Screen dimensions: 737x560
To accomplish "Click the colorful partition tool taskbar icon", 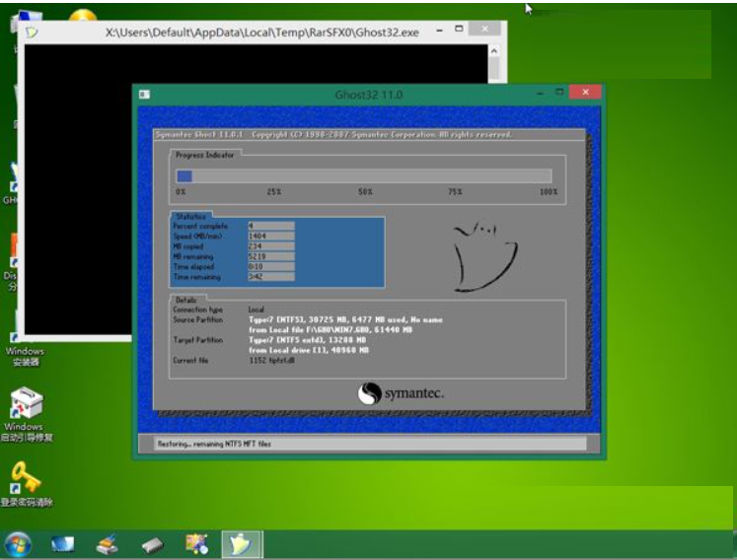I will pyautogui.click(x=196, y=543).
